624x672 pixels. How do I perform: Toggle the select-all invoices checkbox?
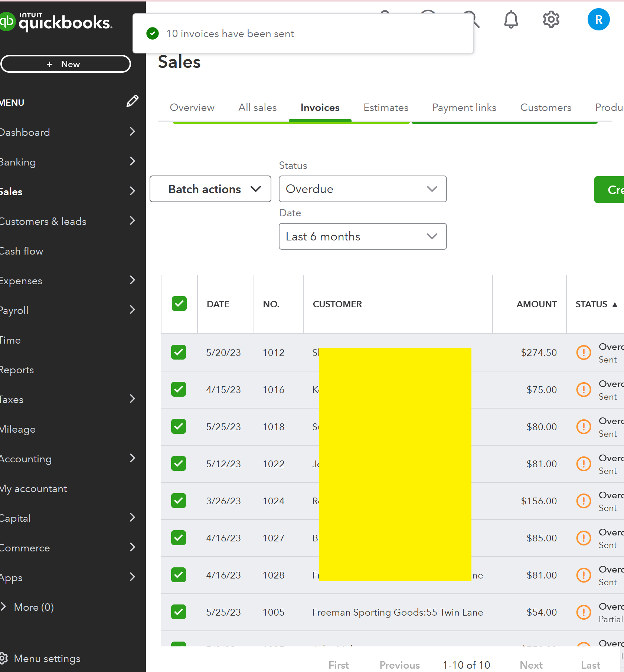(x=179, y=304)
